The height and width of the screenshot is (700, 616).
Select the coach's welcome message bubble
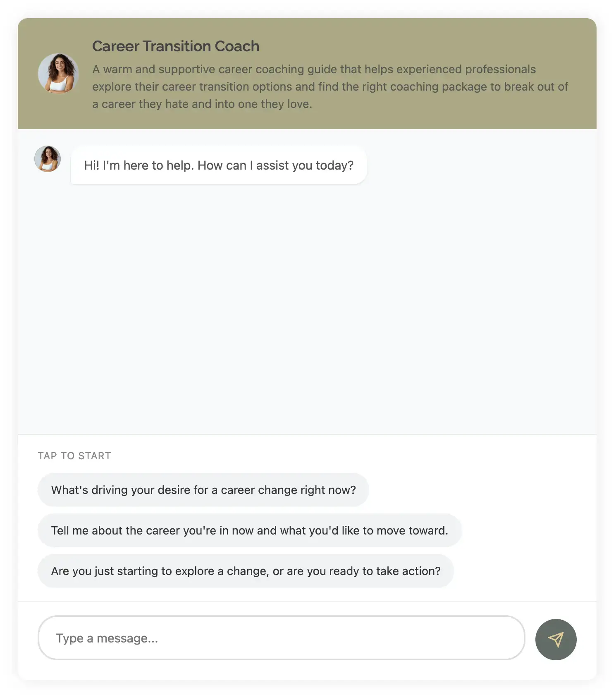[x=219, y=165]
